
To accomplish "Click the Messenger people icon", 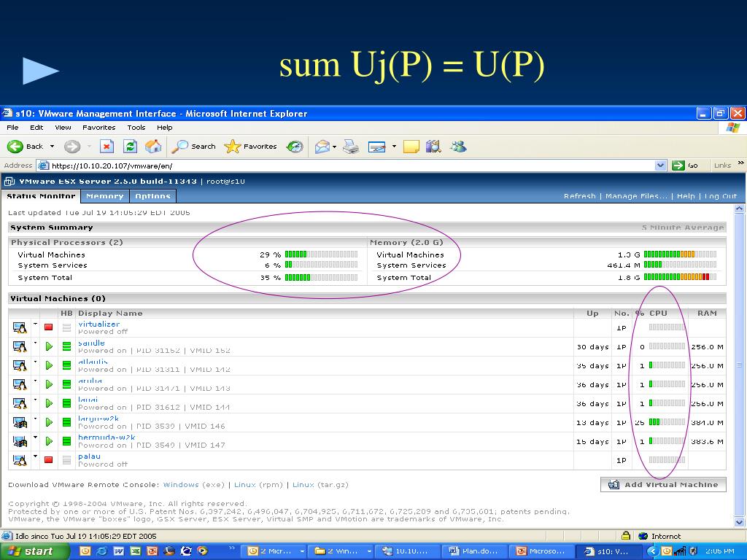I will click(x=458, y=146).
